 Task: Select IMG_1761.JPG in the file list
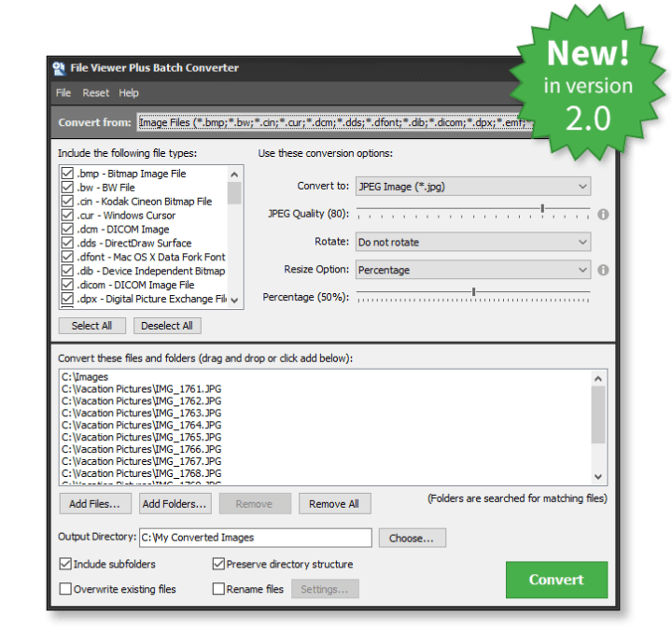pyautogui.click(x=142, y=389)
